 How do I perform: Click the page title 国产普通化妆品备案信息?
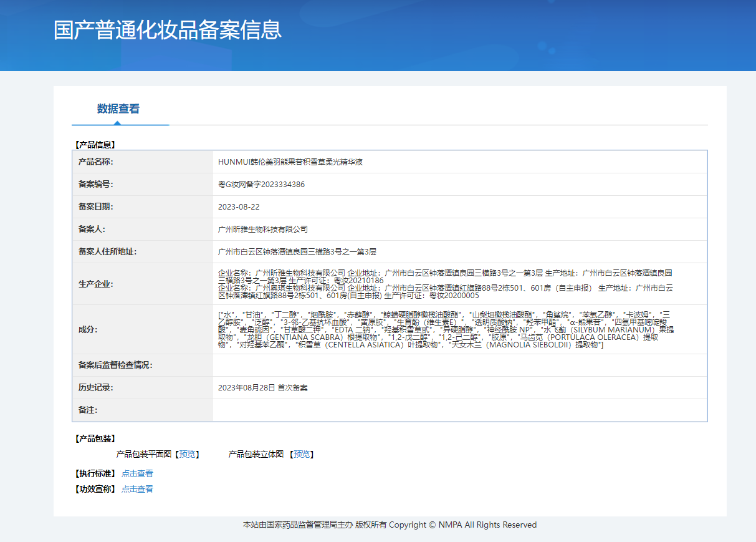coord(168,30)
